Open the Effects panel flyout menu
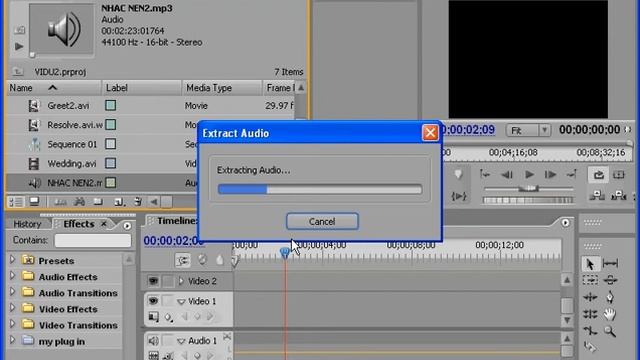 pyautogui.click(x=127, y=226)
